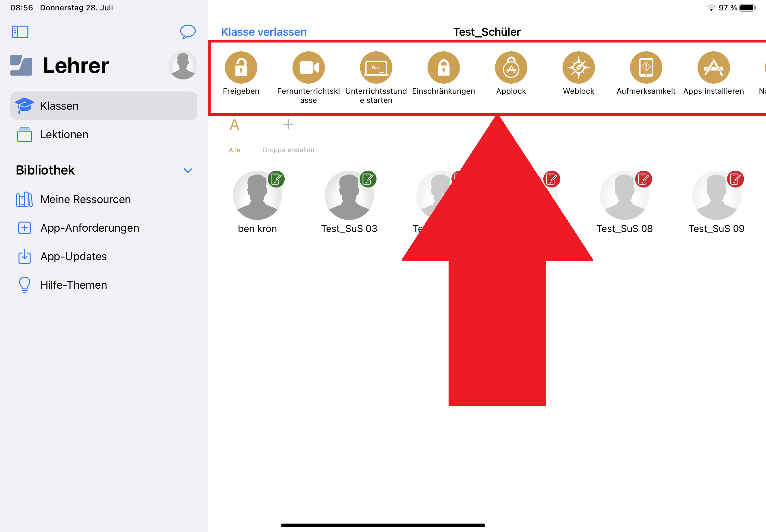
Task: Click Unterrichtsstunde starten icon
Action: click(376, 67)
